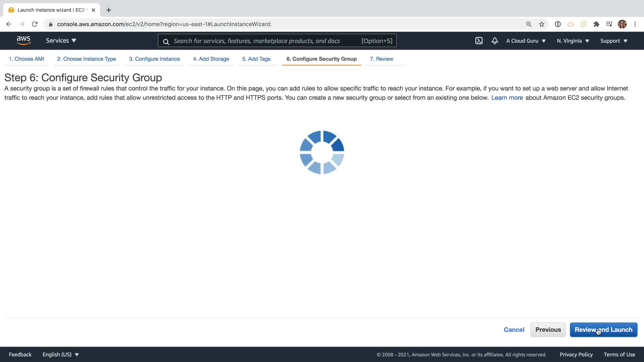Image resolution: width=644 pixels, height=362 pixels.
Task: Reload the page
Action: click(x=35, y=24)
